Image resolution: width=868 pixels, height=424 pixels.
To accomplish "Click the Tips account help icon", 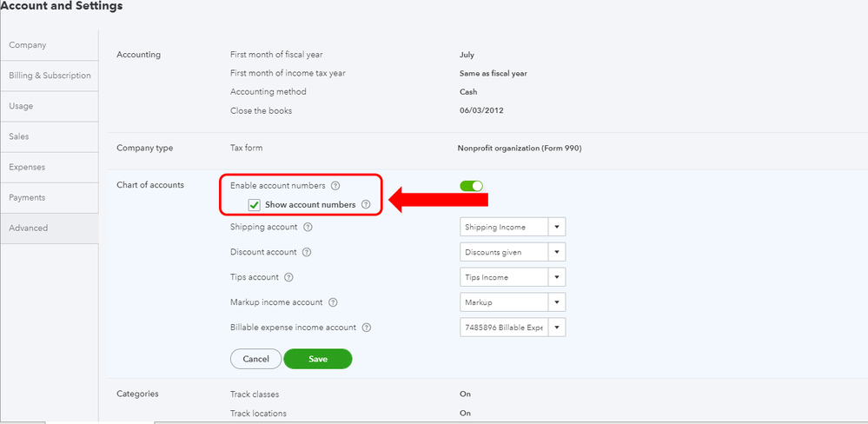I will (288, 278).
